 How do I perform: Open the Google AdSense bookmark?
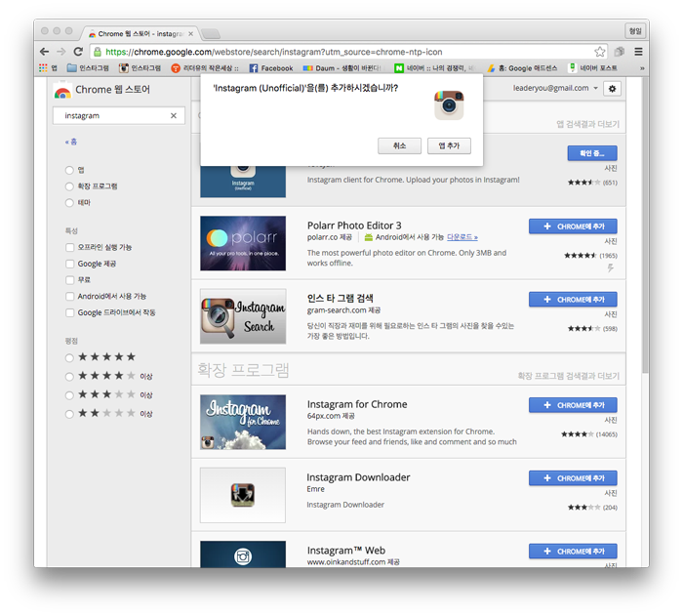coord(522,68)
